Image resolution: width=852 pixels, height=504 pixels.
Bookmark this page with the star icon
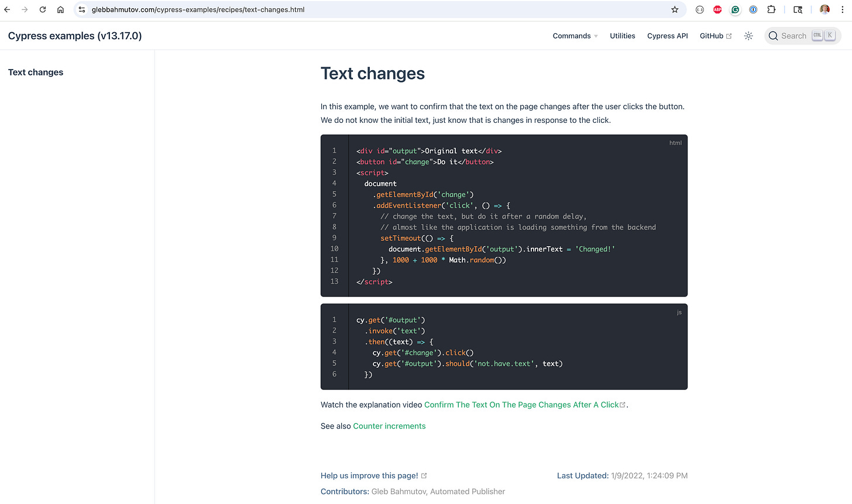click(675, 9)
